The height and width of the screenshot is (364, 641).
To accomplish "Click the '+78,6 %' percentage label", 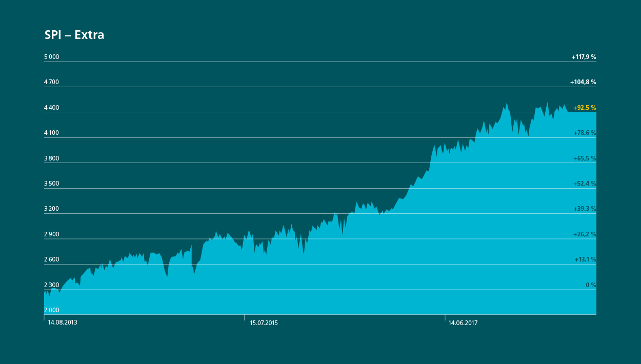I will coord(585,133).
